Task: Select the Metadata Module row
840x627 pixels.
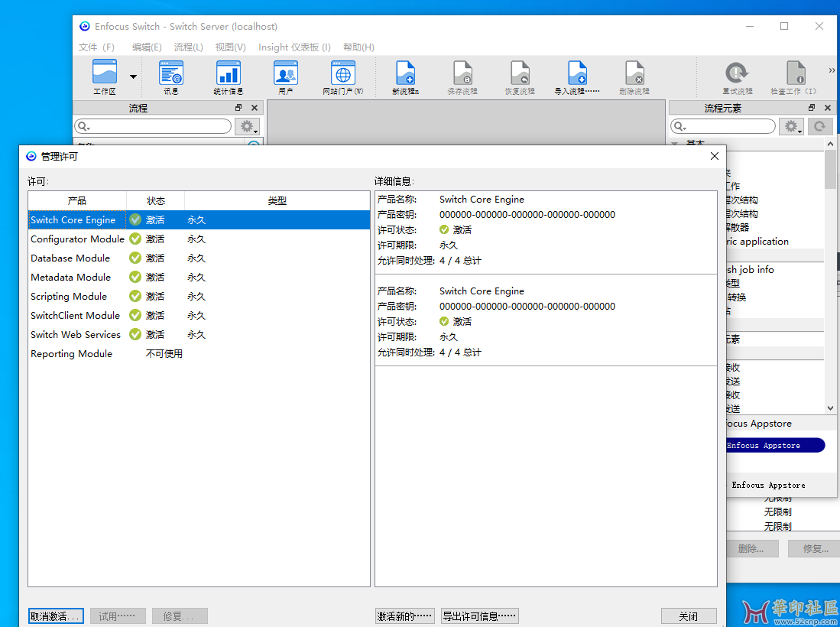Action: tap(199, 277)
